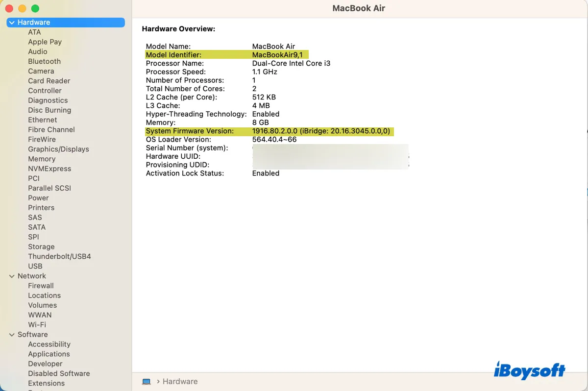Collapse the Network section chevron
Image resolution: width=588 pixels, height=391 pixels.
[12, 276]
